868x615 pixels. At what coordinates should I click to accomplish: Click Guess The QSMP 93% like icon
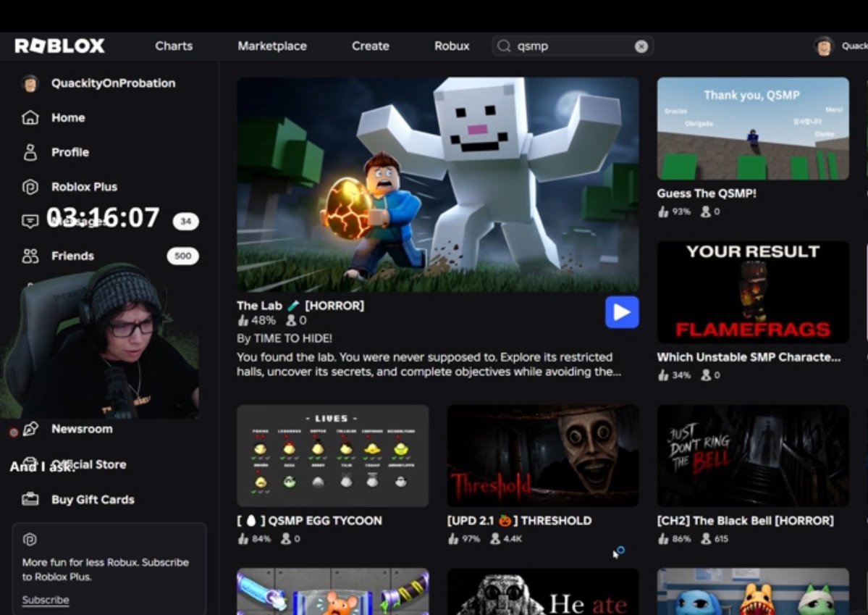click(x=663, y=212)
